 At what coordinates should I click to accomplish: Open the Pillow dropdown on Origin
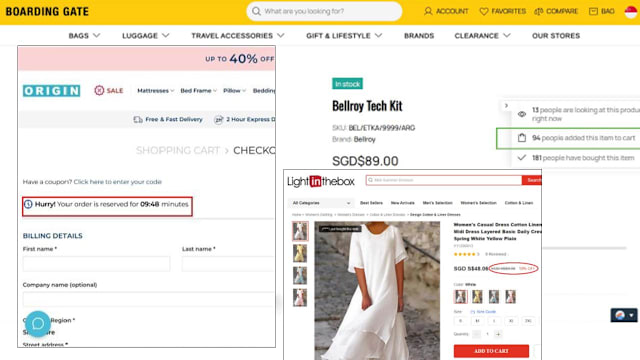[234, 91]
